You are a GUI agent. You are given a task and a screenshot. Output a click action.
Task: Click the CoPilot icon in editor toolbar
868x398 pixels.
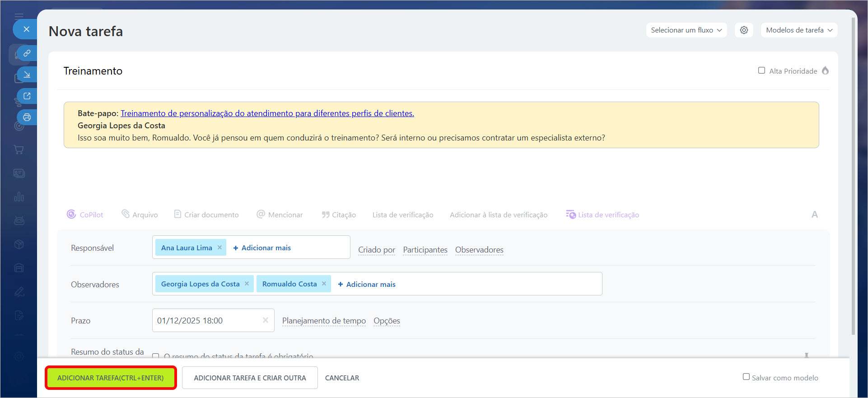(71, 215)
